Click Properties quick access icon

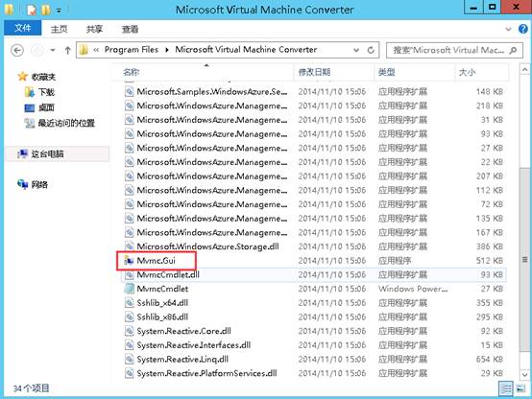(x=32, y=10)
